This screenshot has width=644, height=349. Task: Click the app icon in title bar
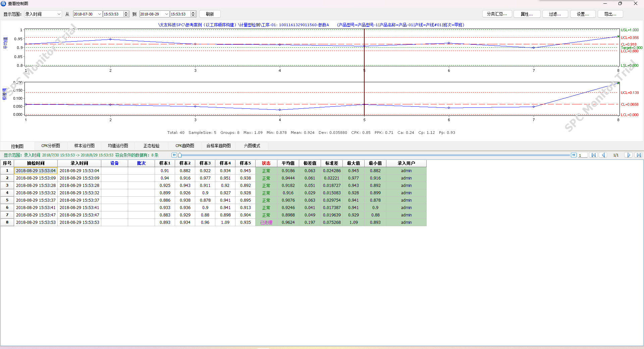(x=4, y=3)
